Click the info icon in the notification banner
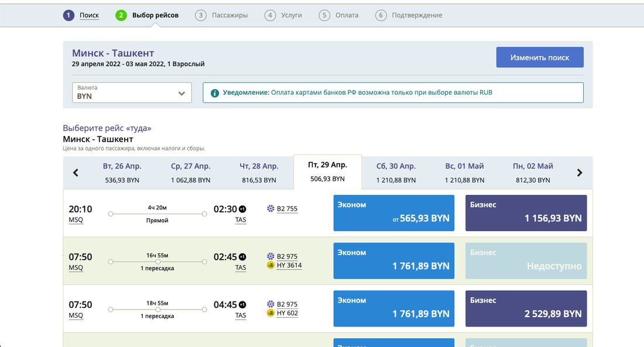The width and height of the screenshot is (644, 347). point(215,93)
